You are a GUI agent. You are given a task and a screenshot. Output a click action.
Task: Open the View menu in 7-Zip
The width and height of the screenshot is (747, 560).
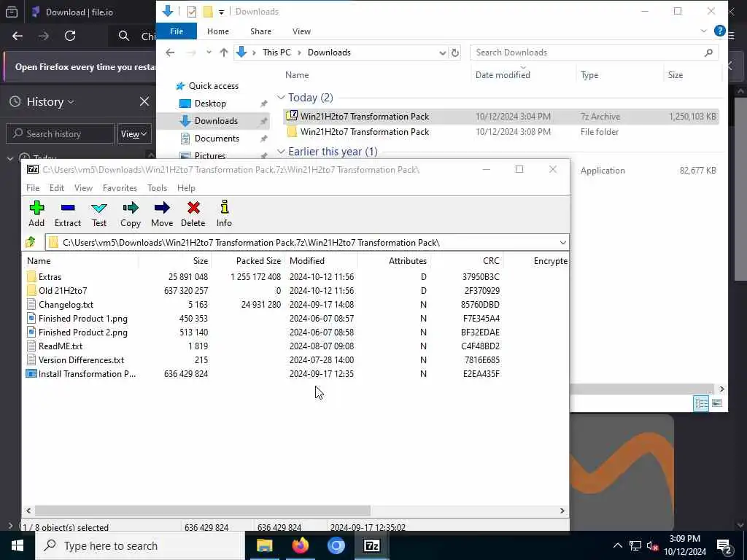(83, 187)
